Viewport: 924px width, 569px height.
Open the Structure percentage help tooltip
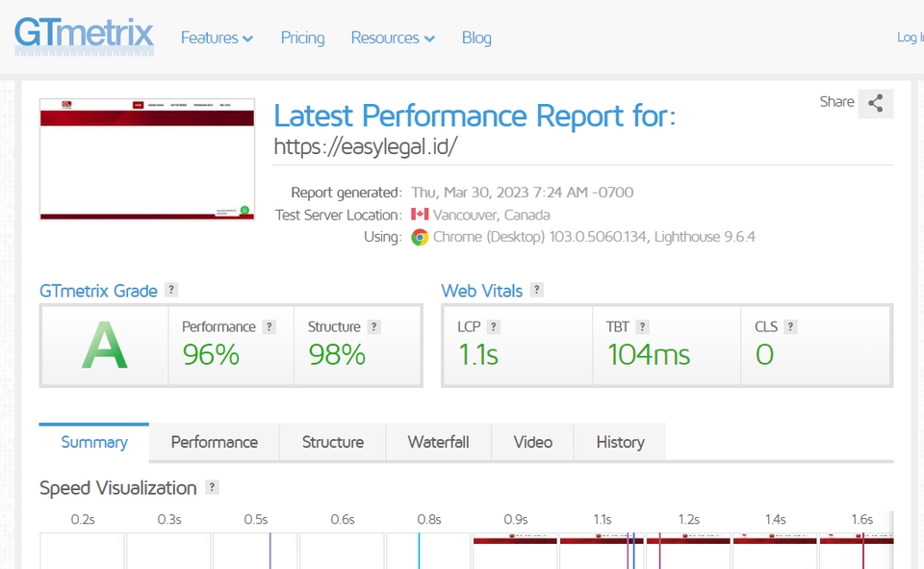click(x=373, y=325)
